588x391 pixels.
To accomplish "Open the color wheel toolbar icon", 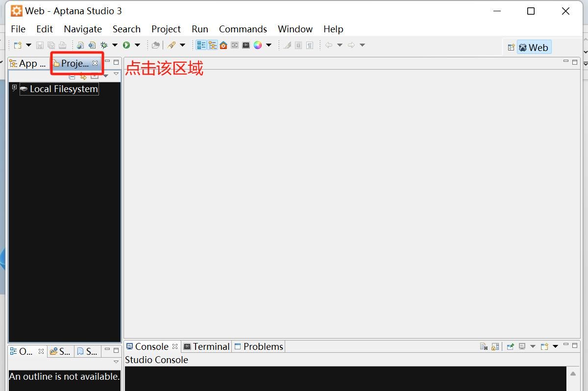I will (258, 45).
